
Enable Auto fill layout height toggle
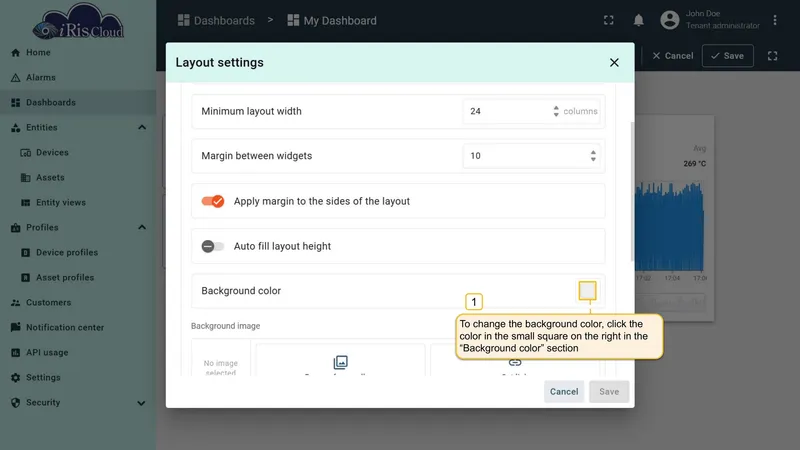(213, 246)
